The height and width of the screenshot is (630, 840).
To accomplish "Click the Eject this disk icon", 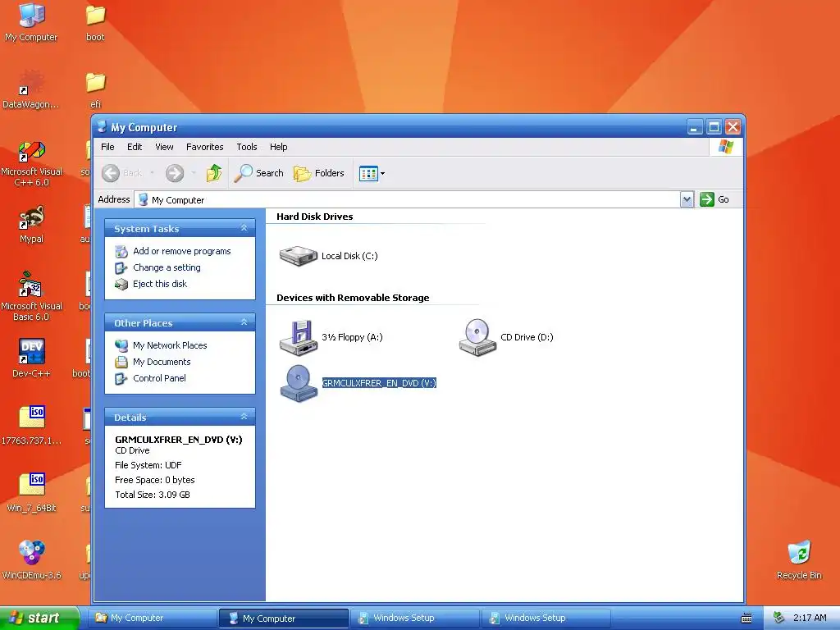I will coord(121,285).
